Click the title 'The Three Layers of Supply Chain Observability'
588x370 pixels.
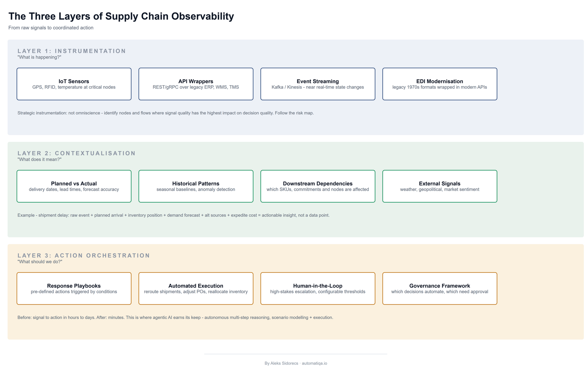tap(121, 16)
